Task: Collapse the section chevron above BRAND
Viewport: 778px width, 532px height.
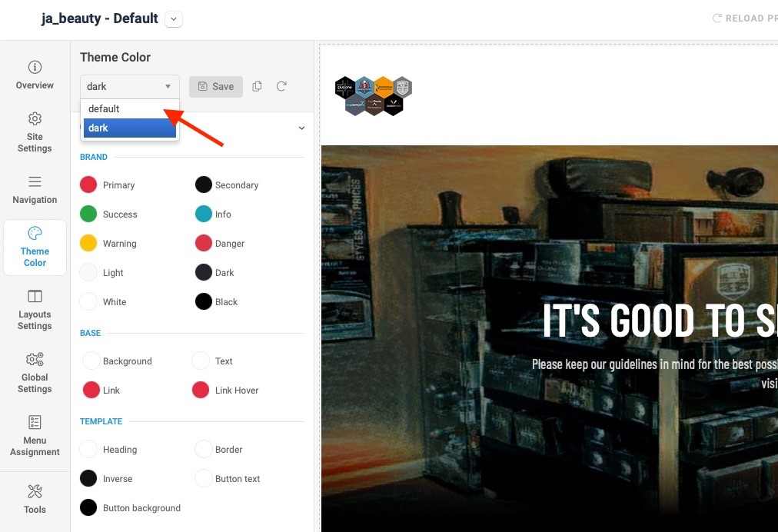Action: [x=301, y=128]
